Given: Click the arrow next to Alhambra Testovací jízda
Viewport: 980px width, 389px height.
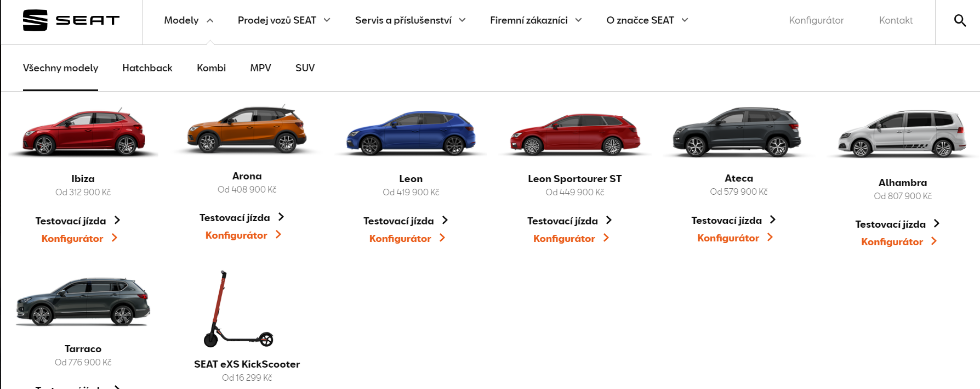Looking at the screenshot, I should pos(937,223).
